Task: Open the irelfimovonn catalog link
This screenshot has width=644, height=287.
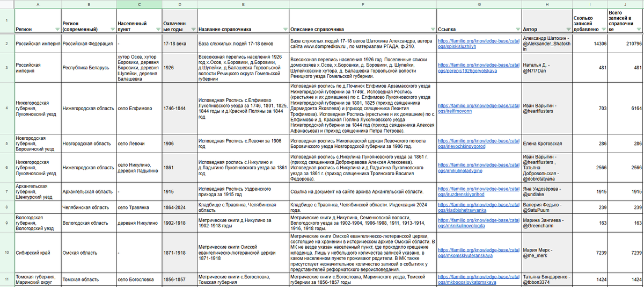Action: [479, 108]
